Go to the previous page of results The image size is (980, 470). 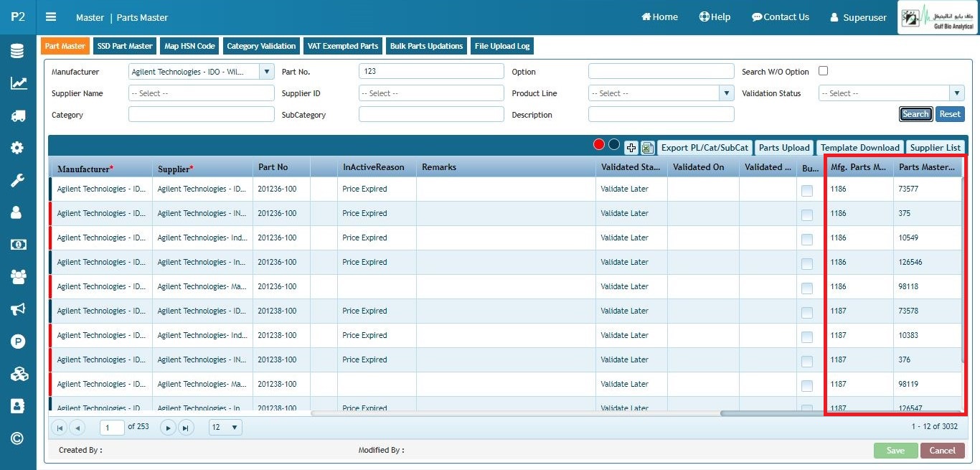tap(77, 428)
